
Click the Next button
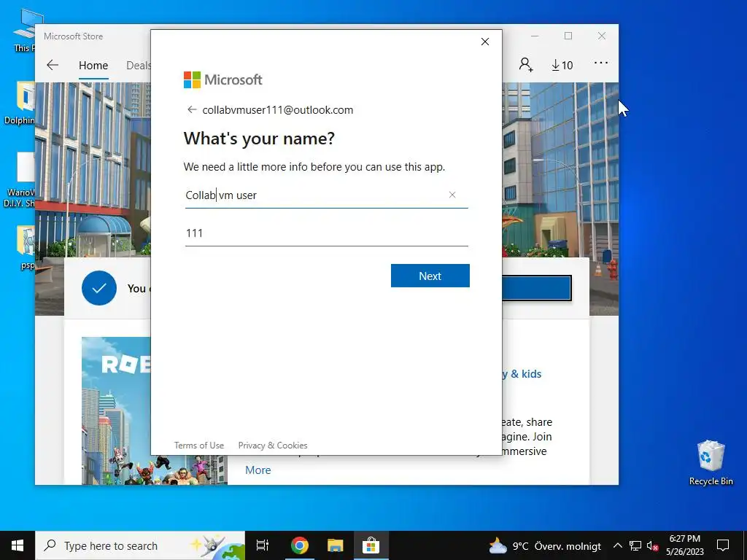pos(430,276)
